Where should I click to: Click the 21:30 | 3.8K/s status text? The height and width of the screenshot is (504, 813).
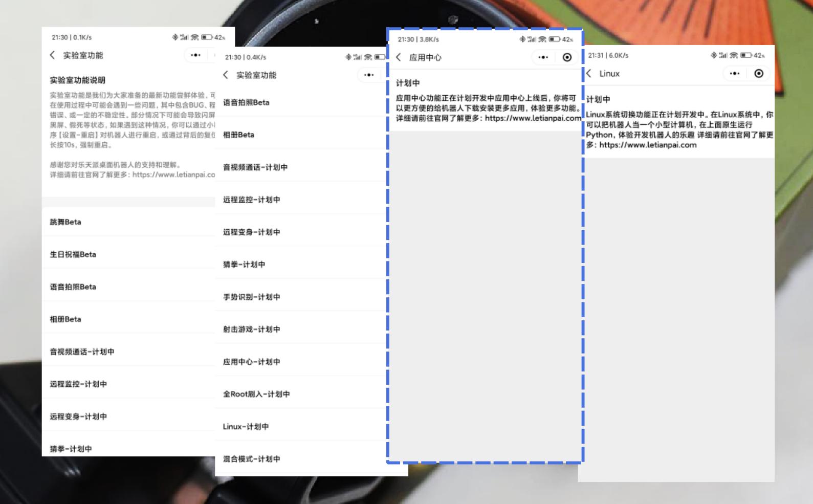pos(418,39)
